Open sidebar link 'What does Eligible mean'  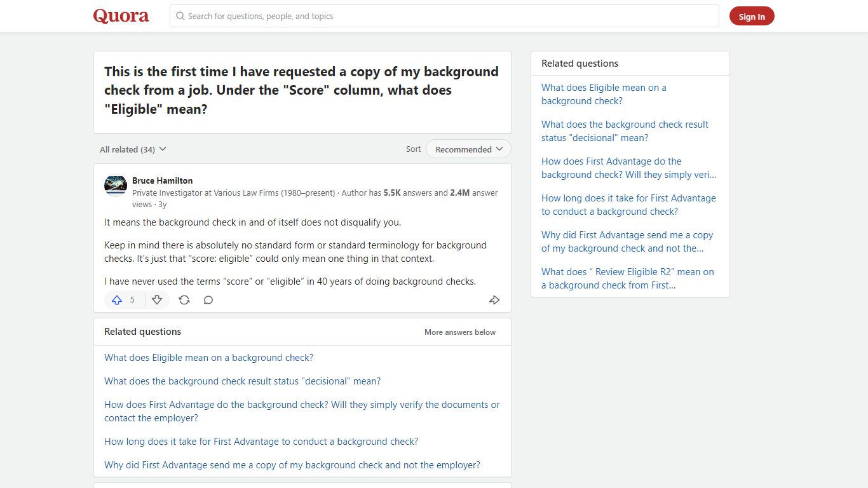(604, 94)
